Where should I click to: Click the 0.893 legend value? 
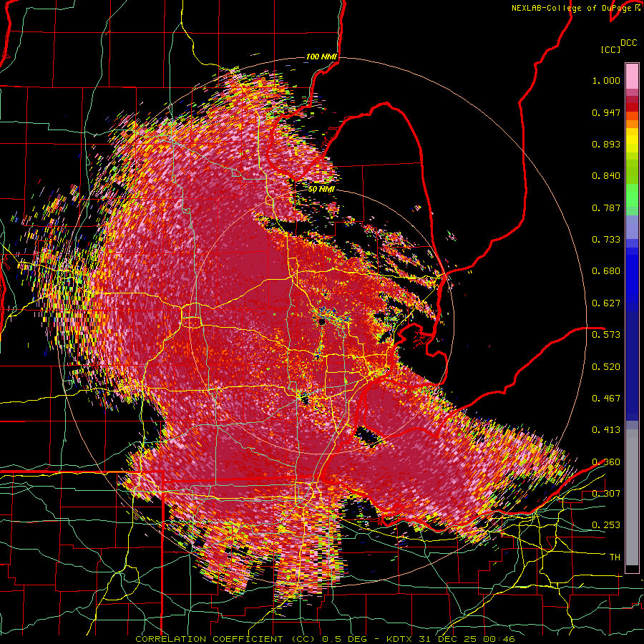pyautogui.click(x=606, y=144)
